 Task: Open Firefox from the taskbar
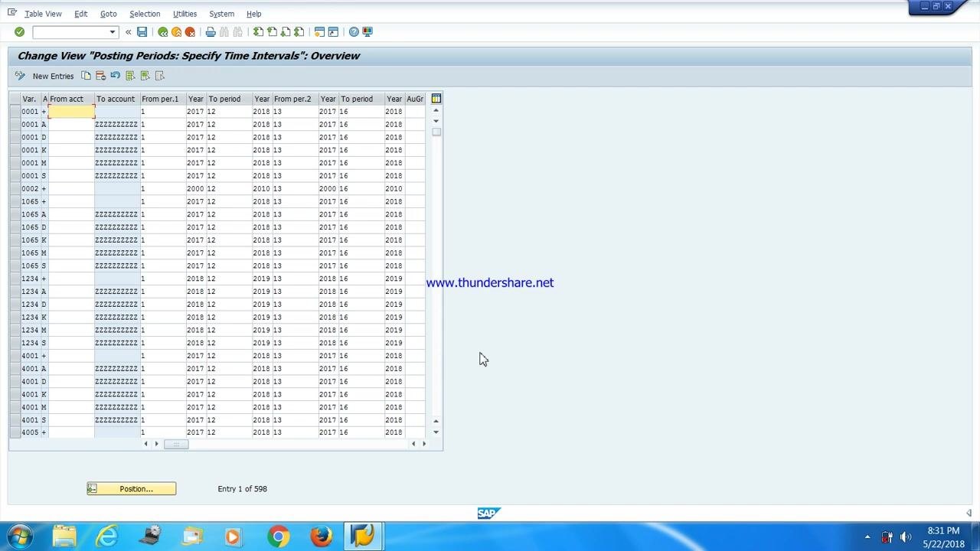click(x=321, y=536)
